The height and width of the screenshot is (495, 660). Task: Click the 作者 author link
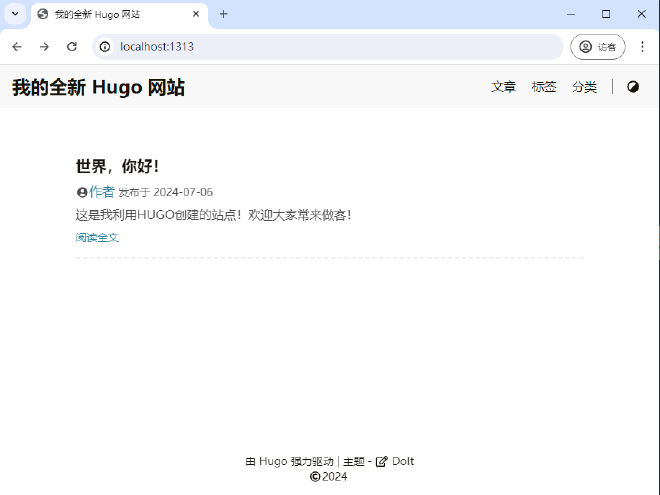click(102, 192)
